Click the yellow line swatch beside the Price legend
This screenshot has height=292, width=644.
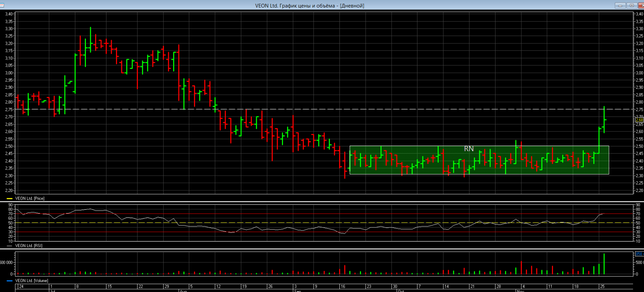pyautogui.click(x=9, y=198)
